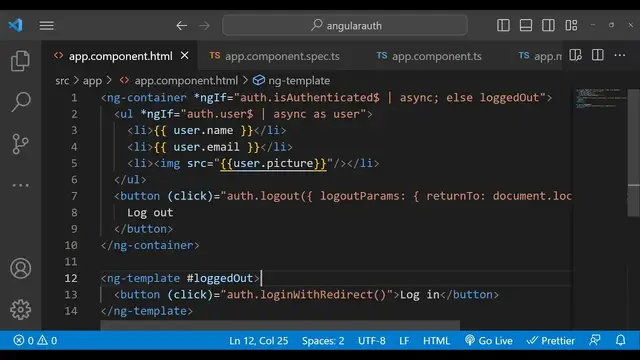Click "auth.user$" in line 2
Screen dimensions: 640x360
pos(220,114)
